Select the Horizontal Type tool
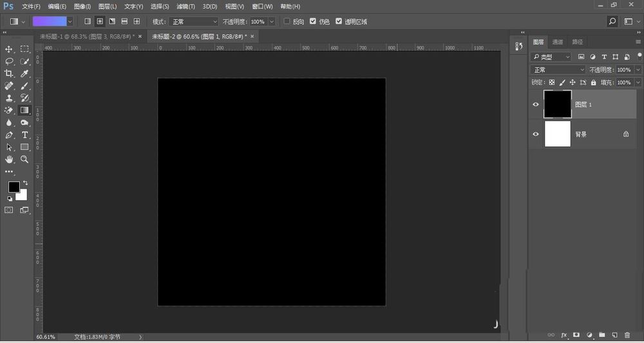644x343 pixels. [24, 135]
